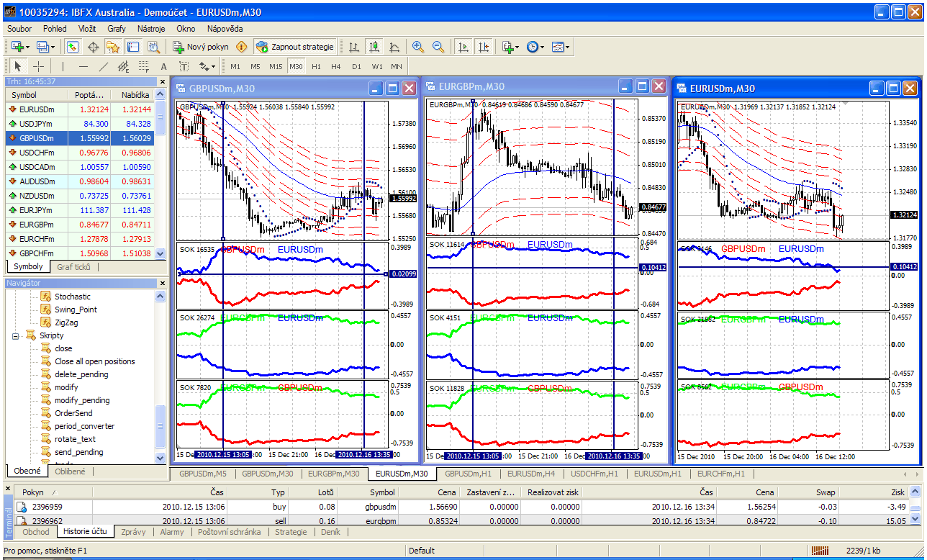This screenshot has width=927, height=560.
Task: Close the Navigator panel
Action: click(x=162, y=283)
